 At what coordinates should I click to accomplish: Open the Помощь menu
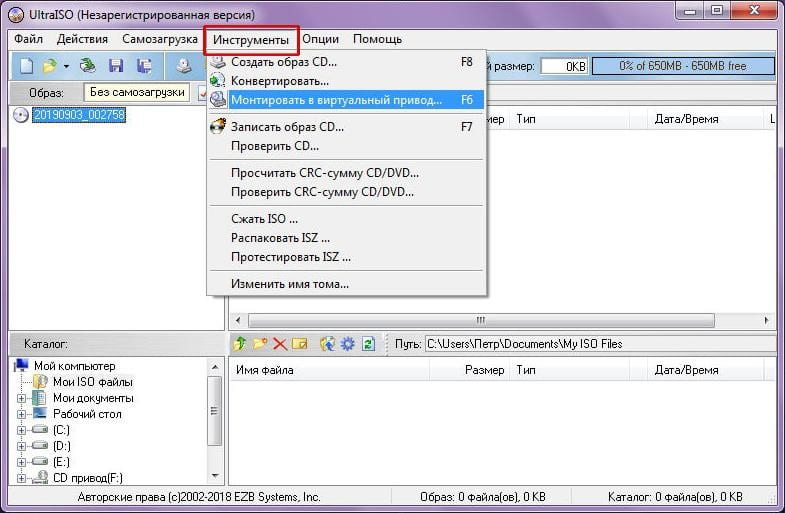pos(377,39)
